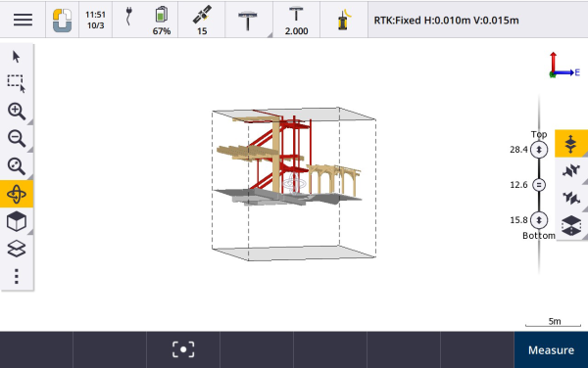Adjust the Bottom limit handle at 15.8

[539, 220]
